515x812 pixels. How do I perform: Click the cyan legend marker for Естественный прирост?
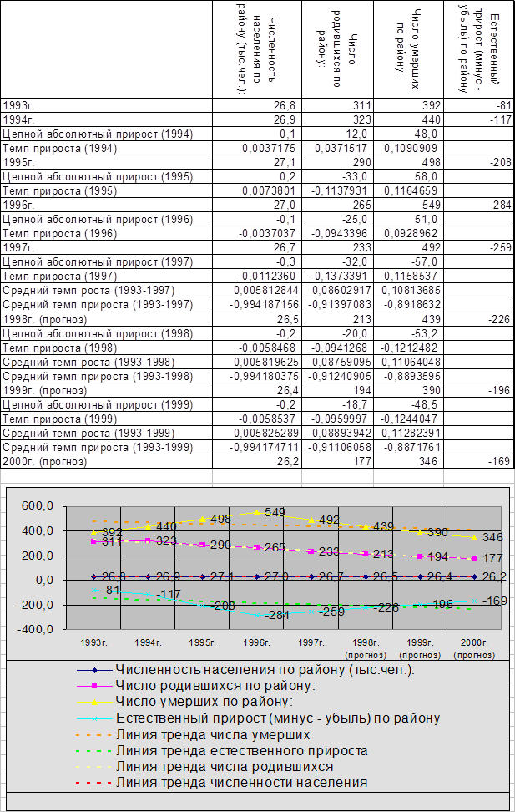(x=95, y=718)
